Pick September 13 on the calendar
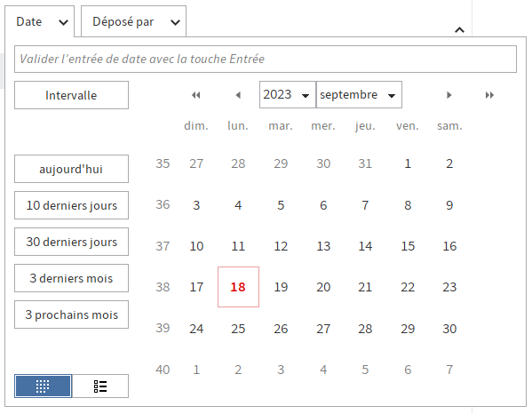The image size is (532, 414). point(323,246)
